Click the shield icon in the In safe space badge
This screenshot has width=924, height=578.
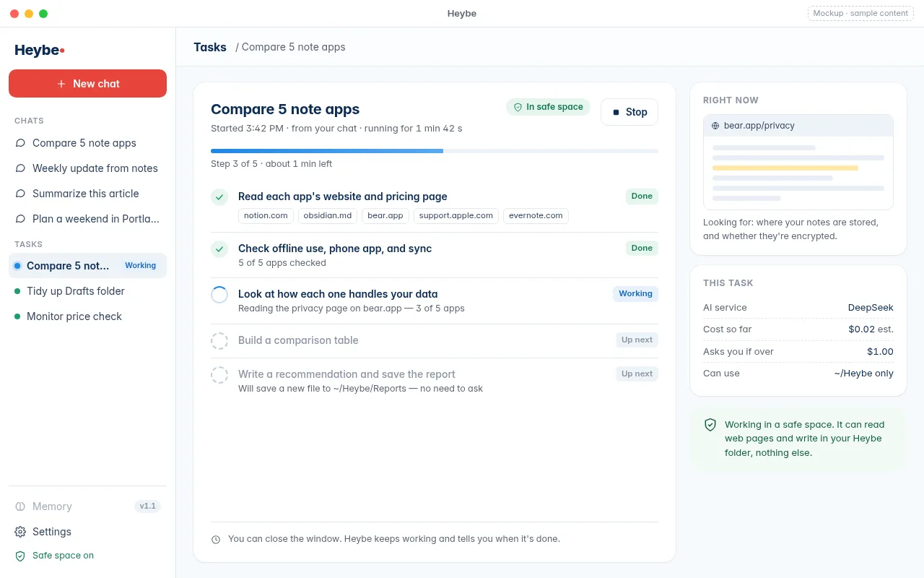tap(518, 107)
